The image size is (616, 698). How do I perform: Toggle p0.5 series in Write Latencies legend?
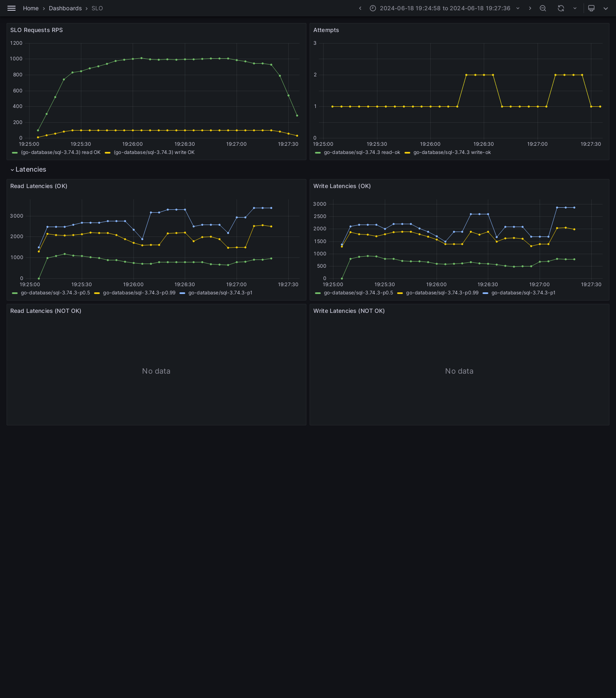pos(359,293)
